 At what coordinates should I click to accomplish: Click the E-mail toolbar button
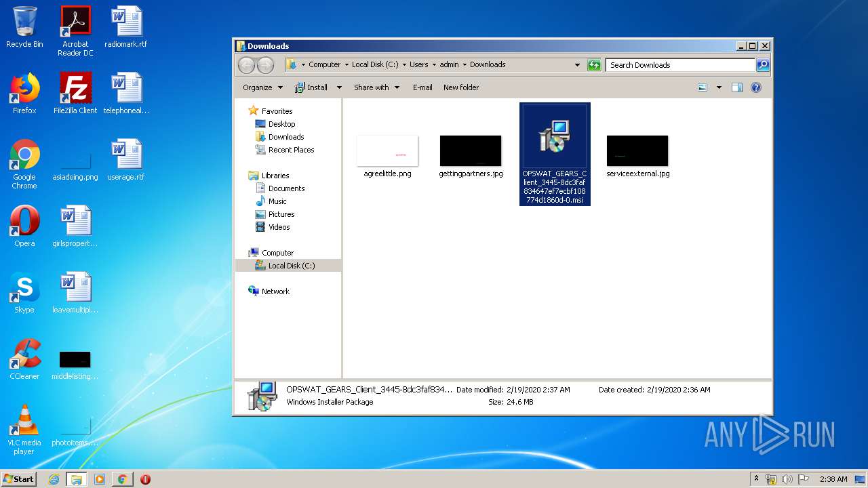pos(422,87)
